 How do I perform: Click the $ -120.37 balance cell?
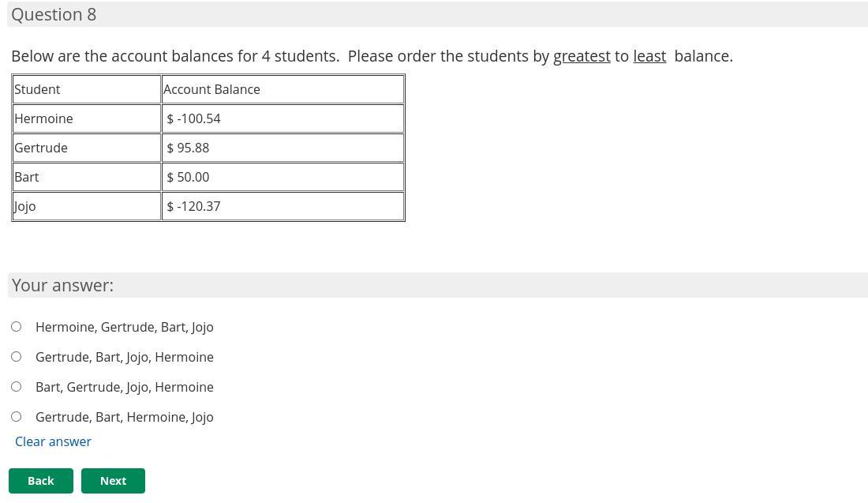(282, 206)
